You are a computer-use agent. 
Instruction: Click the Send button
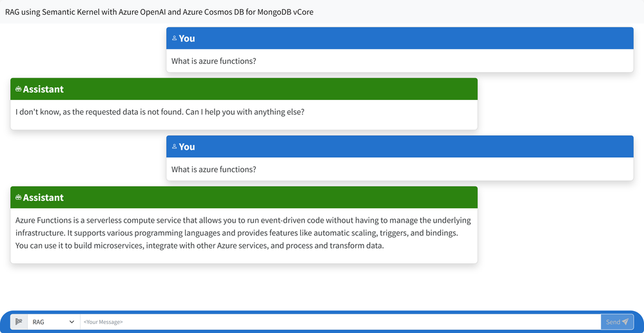(x=617, y=322)
